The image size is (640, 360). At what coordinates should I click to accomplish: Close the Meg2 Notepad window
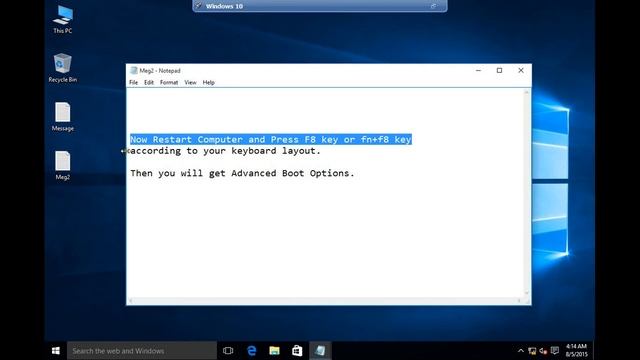[521, 70]
